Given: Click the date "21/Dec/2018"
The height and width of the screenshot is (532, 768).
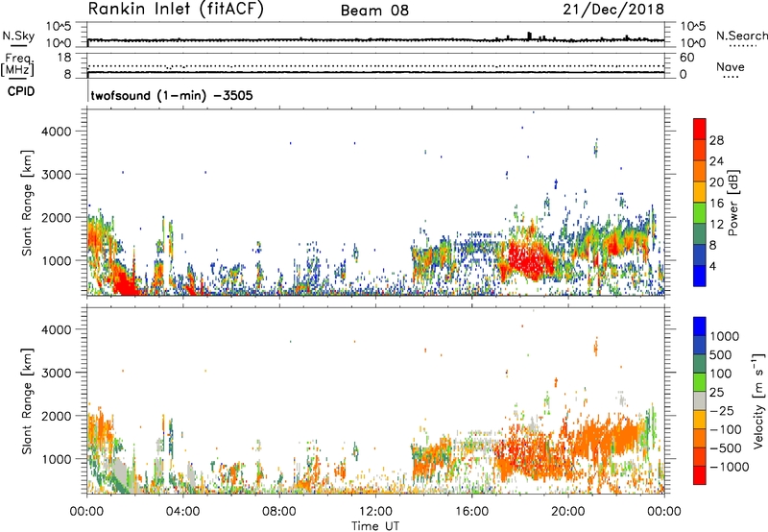Looking at the screenshot, I should tap(613, 9).
